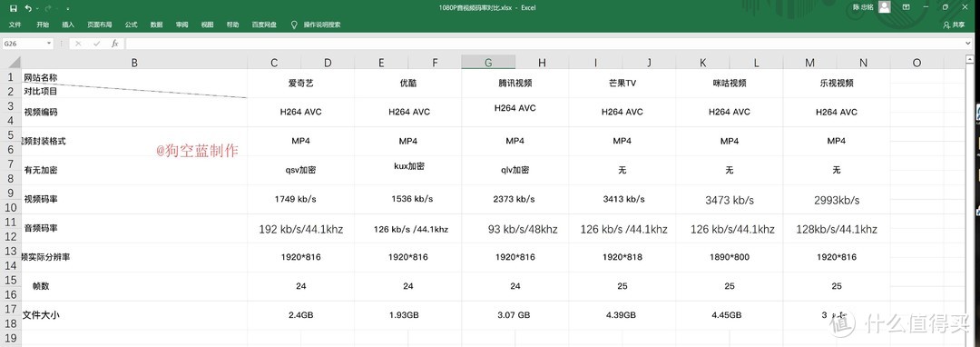Switch to the 开始 ribbon tab
980x347 pixels.
click(x=43, y=25)
